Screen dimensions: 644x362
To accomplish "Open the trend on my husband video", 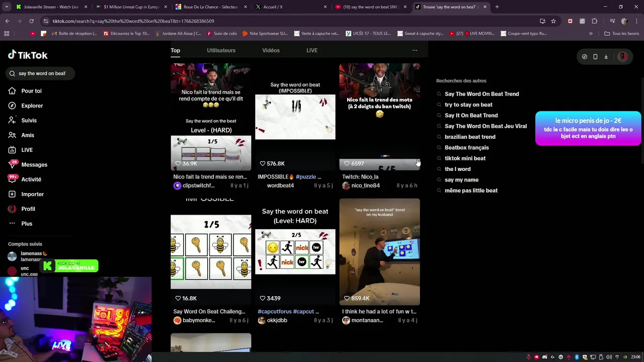I will click(x=379, y=251).
